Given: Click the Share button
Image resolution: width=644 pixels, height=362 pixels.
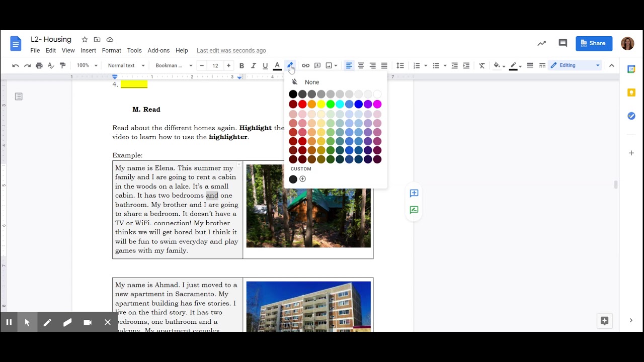Looking at the screenshot, I should pos(594,43).
